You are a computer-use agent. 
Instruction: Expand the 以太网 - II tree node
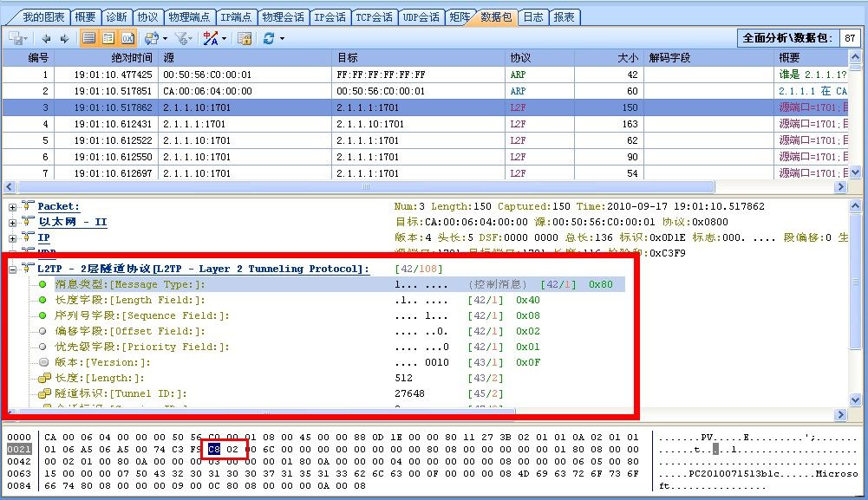click(x=13, y=223)
